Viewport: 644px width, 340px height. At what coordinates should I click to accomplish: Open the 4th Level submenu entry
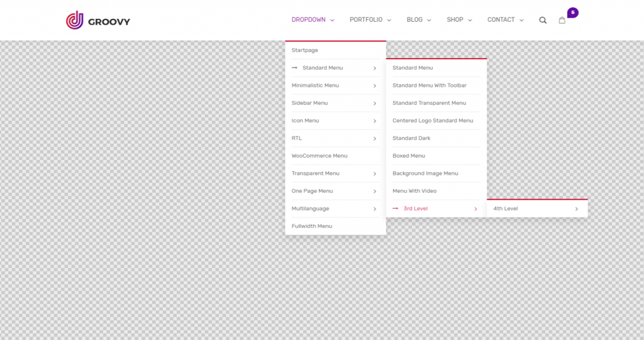click(x=505, y=208)
